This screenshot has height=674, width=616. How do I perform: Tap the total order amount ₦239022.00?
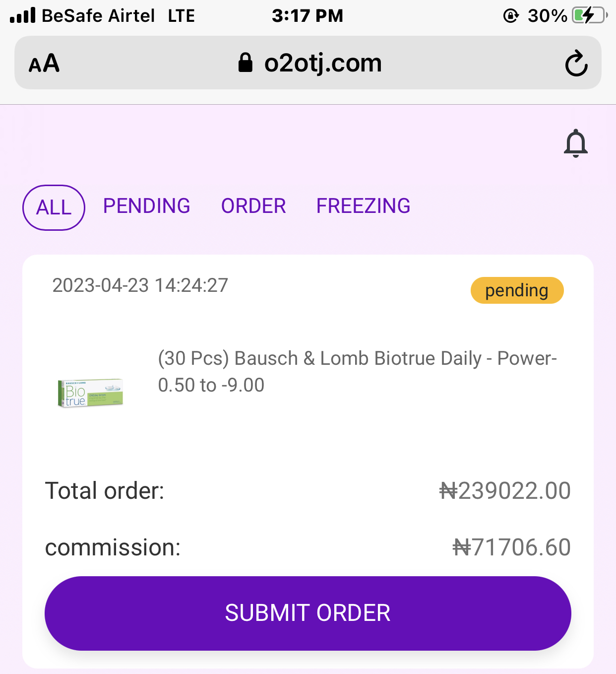[505, 491]
